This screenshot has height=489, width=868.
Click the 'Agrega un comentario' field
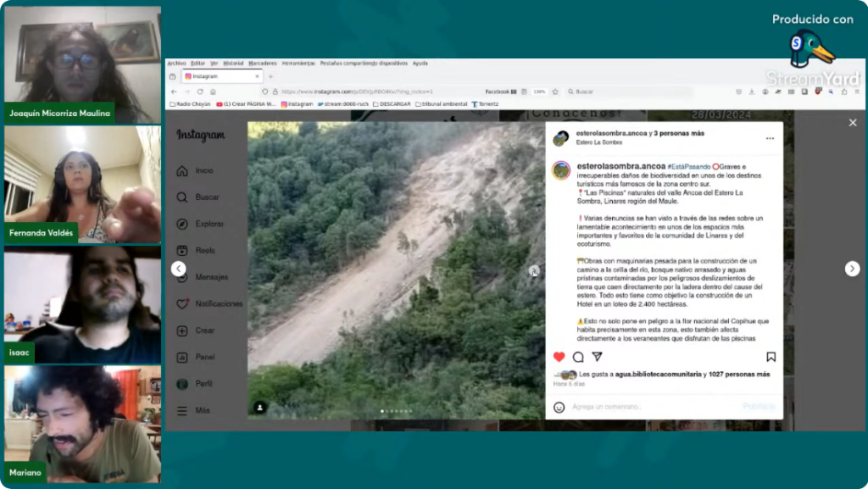pyautogui.click(x=644, y=407)
